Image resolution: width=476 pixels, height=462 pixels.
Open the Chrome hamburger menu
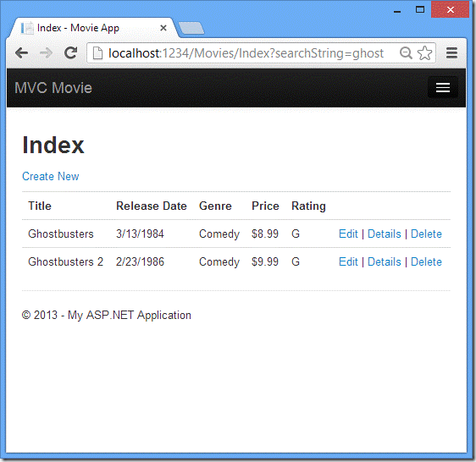click(451, 53)
